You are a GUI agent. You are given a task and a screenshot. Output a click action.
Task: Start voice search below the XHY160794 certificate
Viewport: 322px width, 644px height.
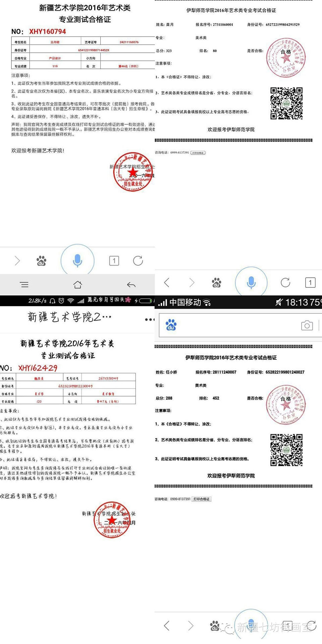[77, 261]
